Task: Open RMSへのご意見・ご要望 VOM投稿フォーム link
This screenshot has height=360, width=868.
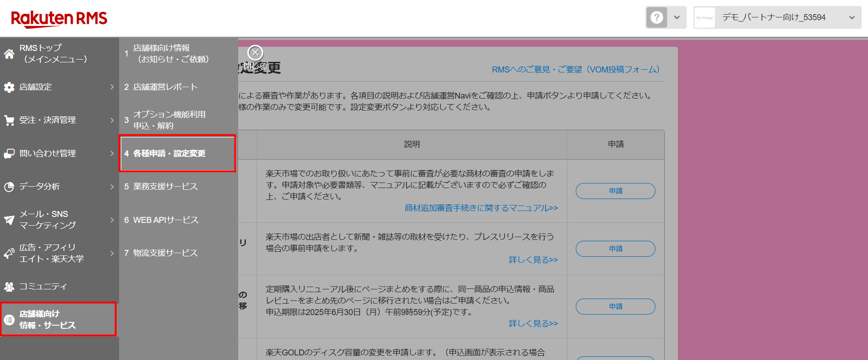Action: point(576,69)
